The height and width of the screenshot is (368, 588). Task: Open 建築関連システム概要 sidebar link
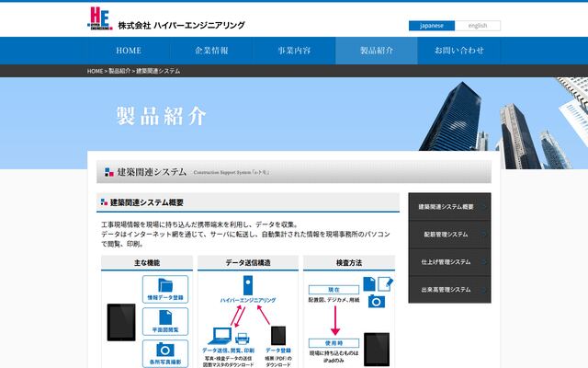pos(449,207)
